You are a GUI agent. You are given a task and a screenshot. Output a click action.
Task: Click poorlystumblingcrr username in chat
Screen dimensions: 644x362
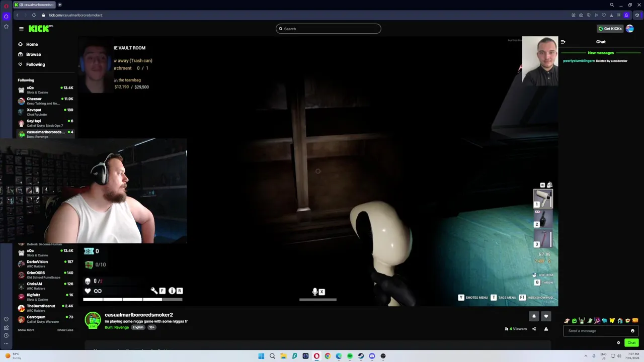tap(579, 61)
